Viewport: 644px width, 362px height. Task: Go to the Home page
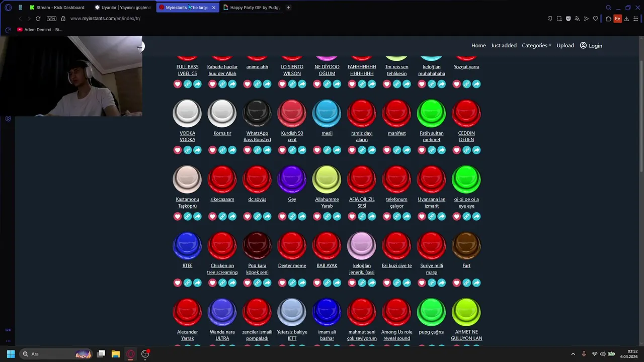coord(478,45)
